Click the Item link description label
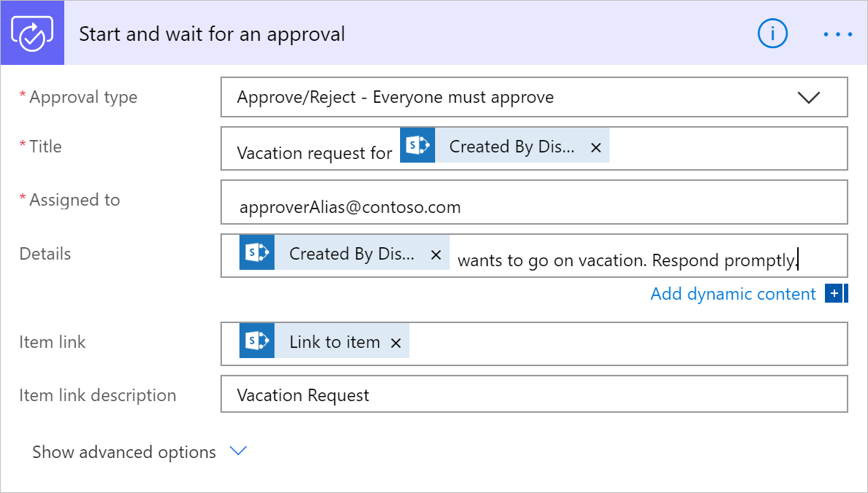 point(97,395)
